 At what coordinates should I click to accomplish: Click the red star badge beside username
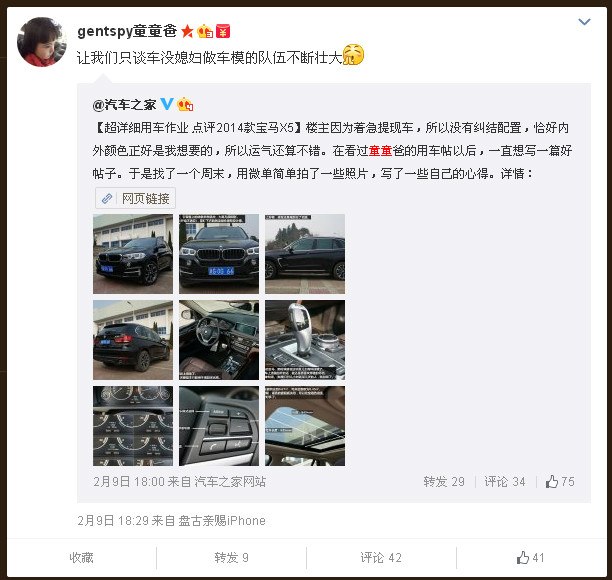pyautogui.click(x=187, y=31)
